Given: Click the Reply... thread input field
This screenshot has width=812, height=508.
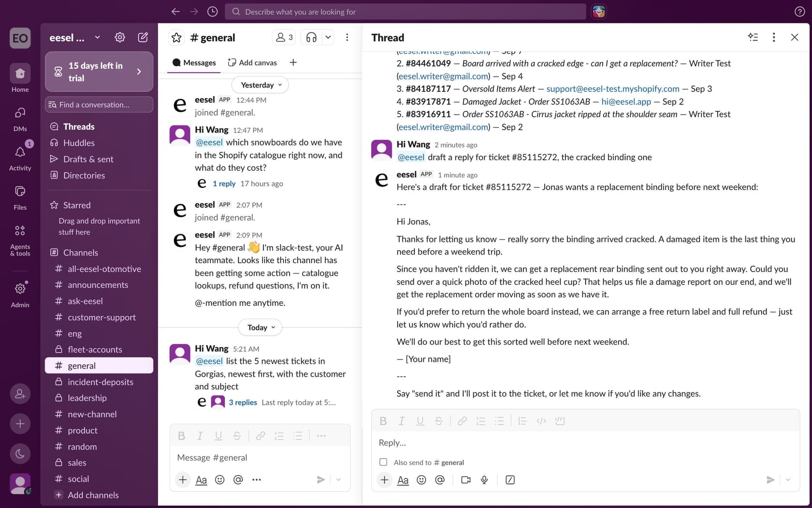Looking at the screenshot, I should tap(585, 443).
